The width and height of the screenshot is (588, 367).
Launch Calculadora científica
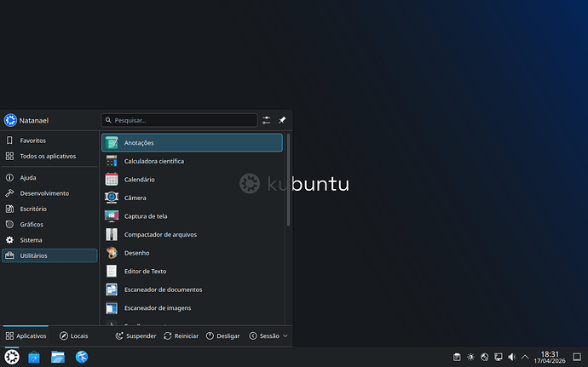(192, 161)
